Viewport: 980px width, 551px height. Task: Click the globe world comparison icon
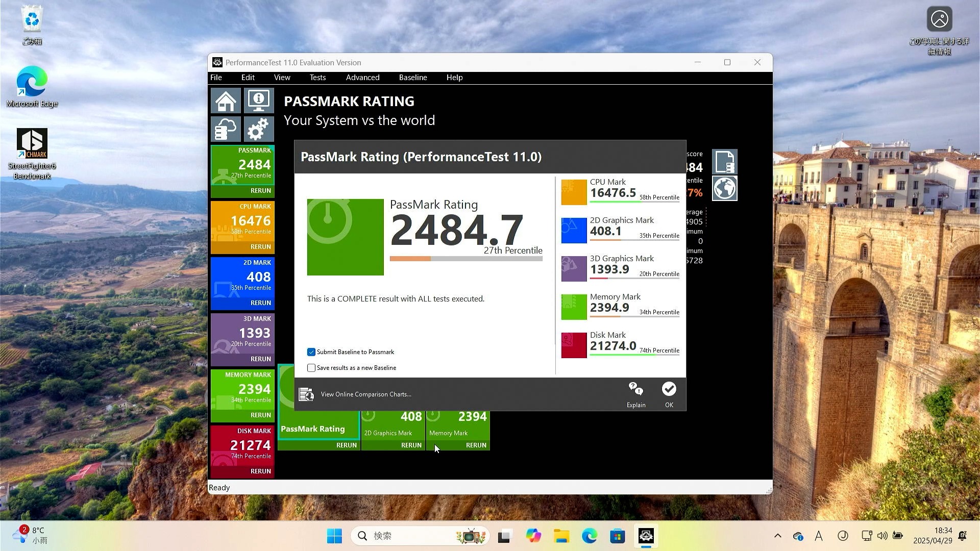point(724,188)
